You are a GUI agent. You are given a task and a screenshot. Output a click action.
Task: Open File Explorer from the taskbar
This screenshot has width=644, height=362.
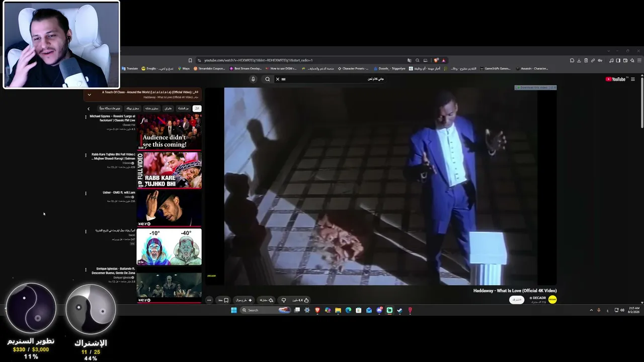[x=338, y=310]
